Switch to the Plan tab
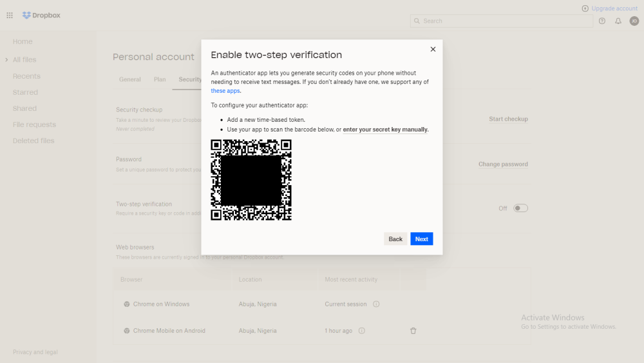Viewport: 644px width, 363px height. pyautogui.click(x=160, y=79)
